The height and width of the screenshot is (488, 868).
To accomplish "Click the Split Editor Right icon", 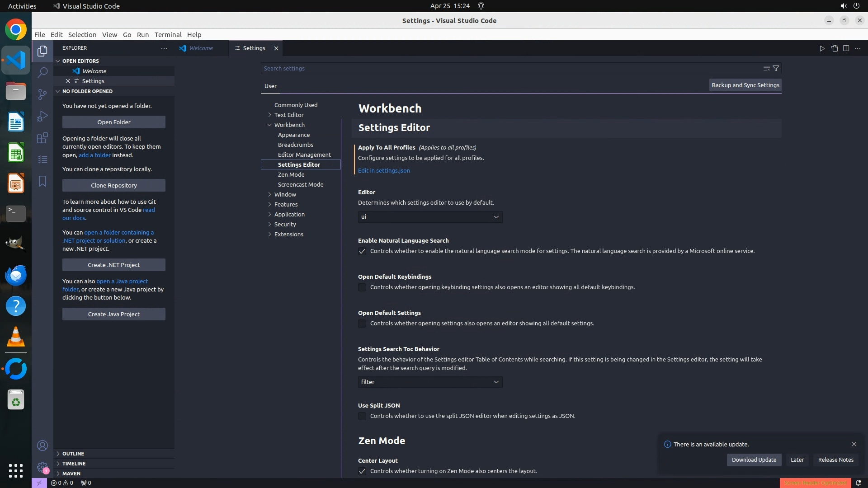I will [x=846, y=48].
